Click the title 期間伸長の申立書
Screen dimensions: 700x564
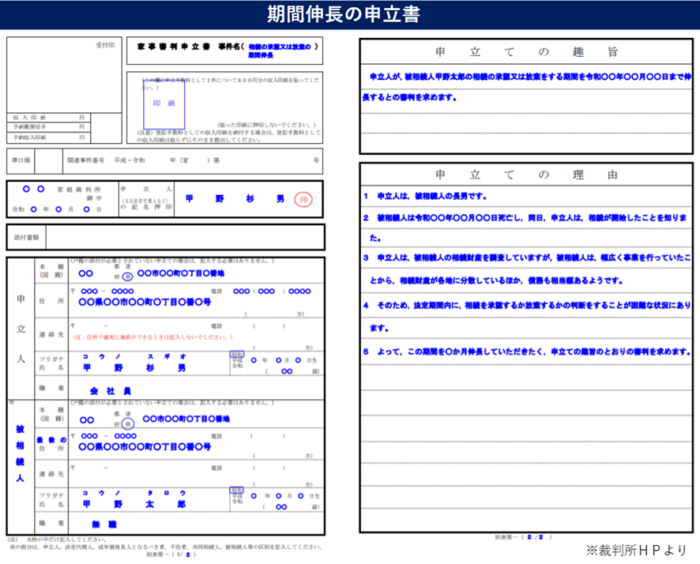pyautogui.click(x=343, y=14)
